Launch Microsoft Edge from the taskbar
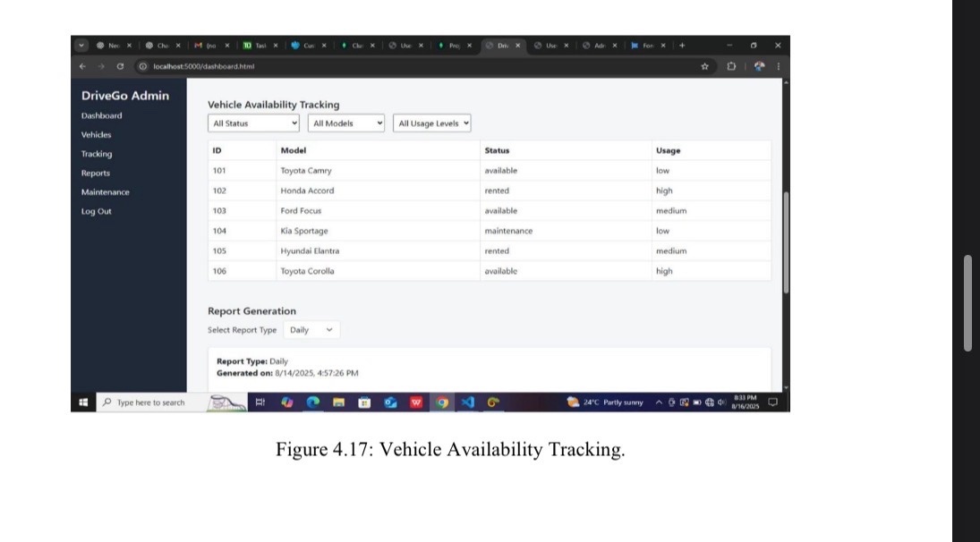980x542 pixels. click(312, 402)
